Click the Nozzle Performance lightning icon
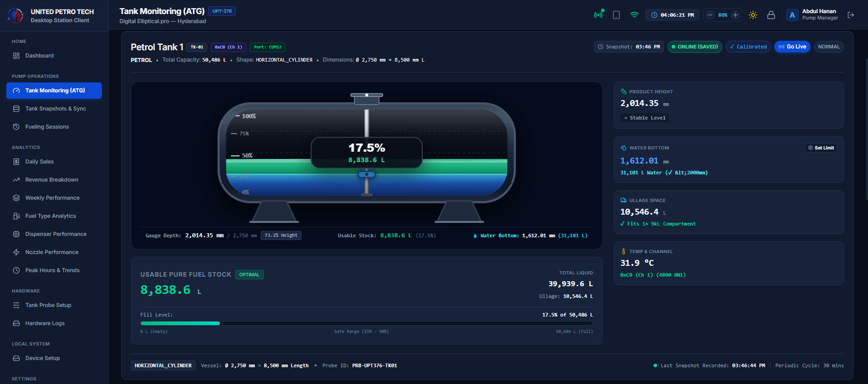The height and width of the screenshot is (384, 868). point(16,252)
